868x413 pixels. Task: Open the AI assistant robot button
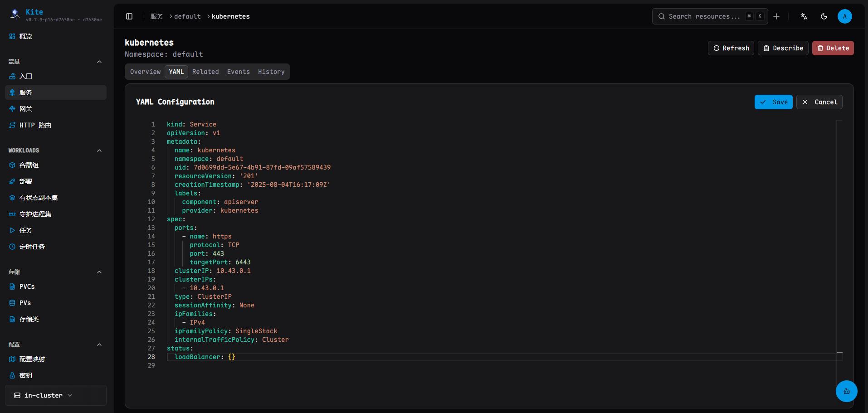(x=846, y=391)
